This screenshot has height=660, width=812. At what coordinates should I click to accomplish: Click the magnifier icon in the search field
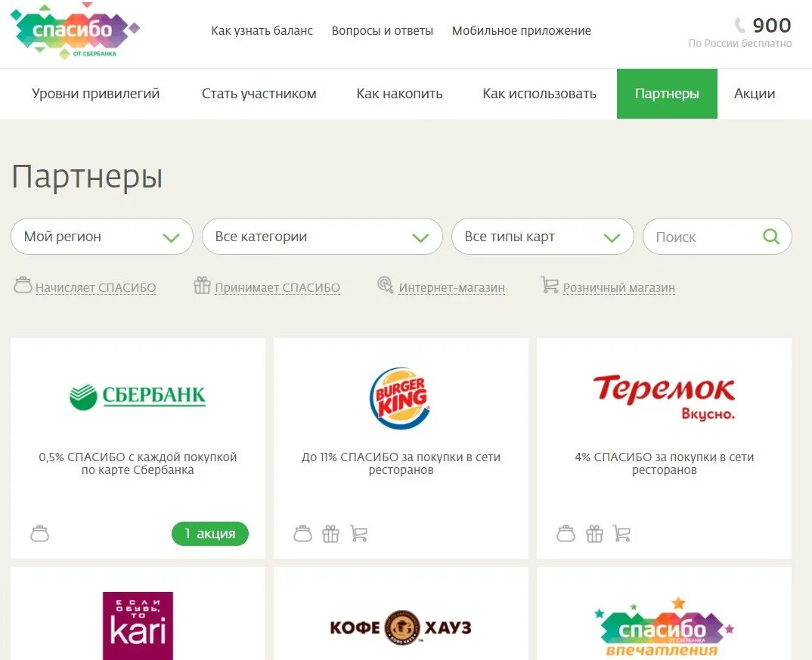pyautogui.click(x=771, y=237)
